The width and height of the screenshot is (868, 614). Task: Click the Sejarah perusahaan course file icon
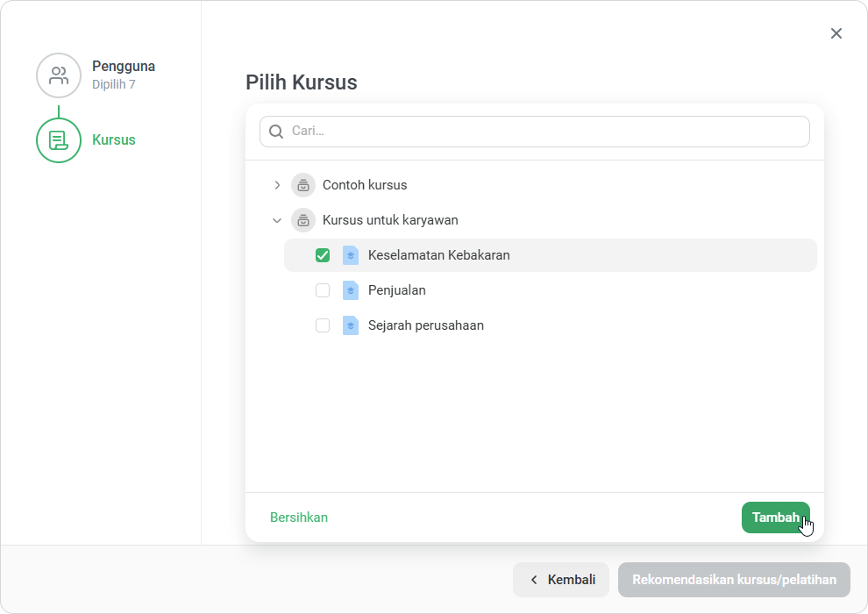pyautogui.click(x=351, y=325)
